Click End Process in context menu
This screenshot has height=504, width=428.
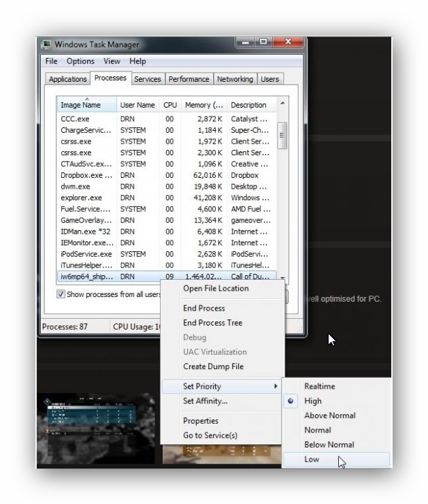pos(204,308)
